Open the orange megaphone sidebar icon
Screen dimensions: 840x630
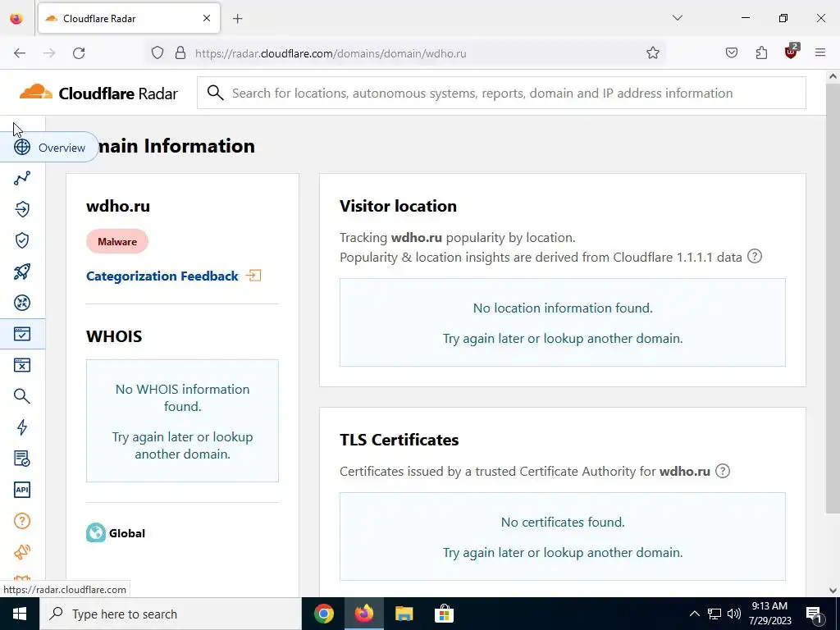[22, 552]
